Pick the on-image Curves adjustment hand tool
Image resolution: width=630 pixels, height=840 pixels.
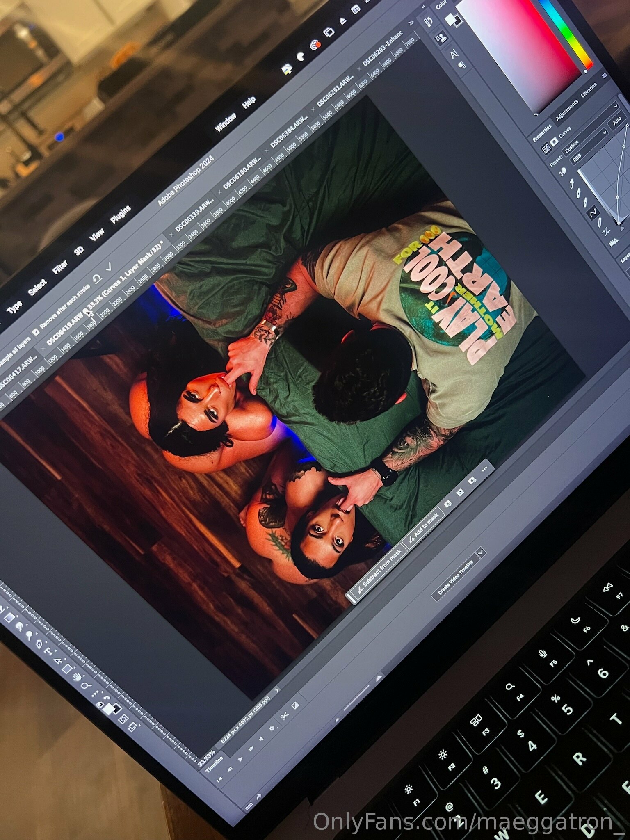pos(563,171)
